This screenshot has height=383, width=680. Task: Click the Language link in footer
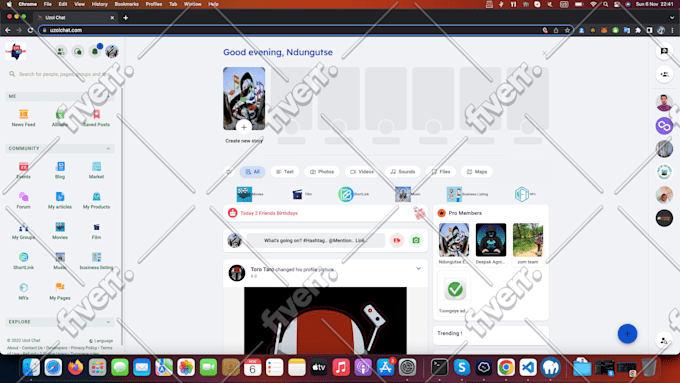click(x=101, y=340)
